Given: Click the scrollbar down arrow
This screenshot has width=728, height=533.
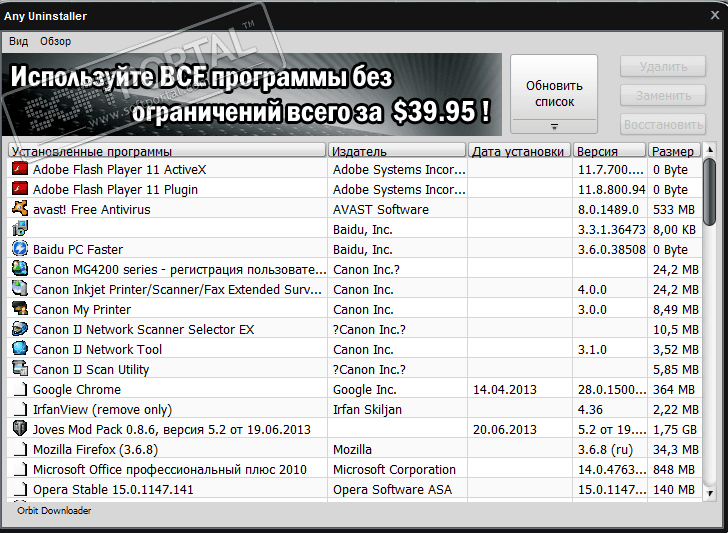Looking at the screenshot, I should [709, 493].
